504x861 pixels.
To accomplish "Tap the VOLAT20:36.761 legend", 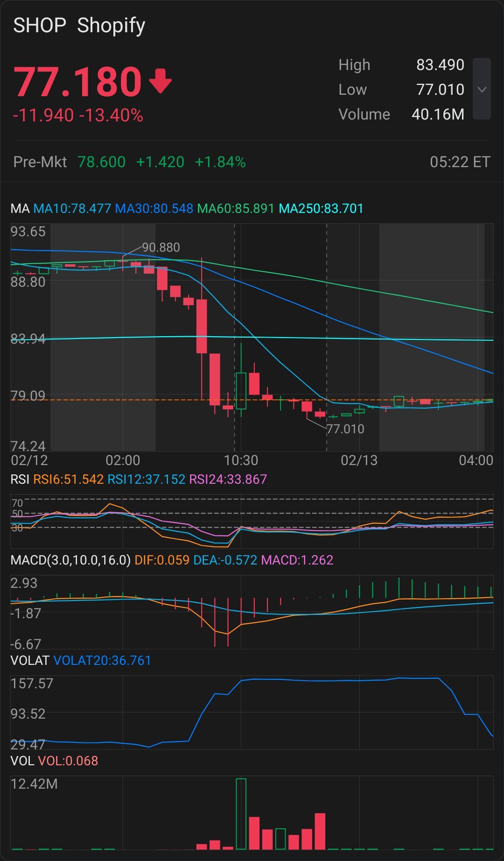I will coord(103,661).
